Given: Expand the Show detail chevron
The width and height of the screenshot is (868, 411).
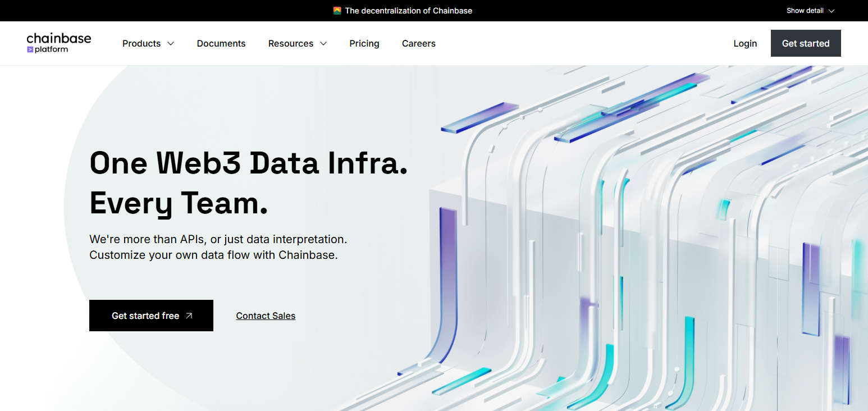Looking at the screenshot, I should (832, 11).
